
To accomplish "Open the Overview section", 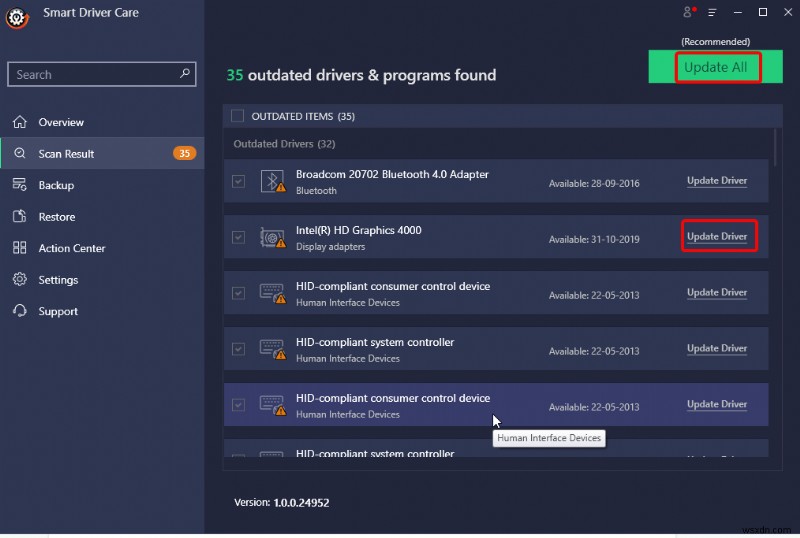I will (x=102, y=122).
